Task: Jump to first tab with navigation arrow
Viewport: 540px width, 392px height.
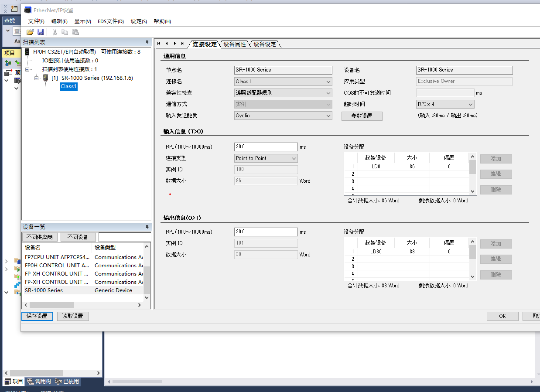Action: point(159,44)
